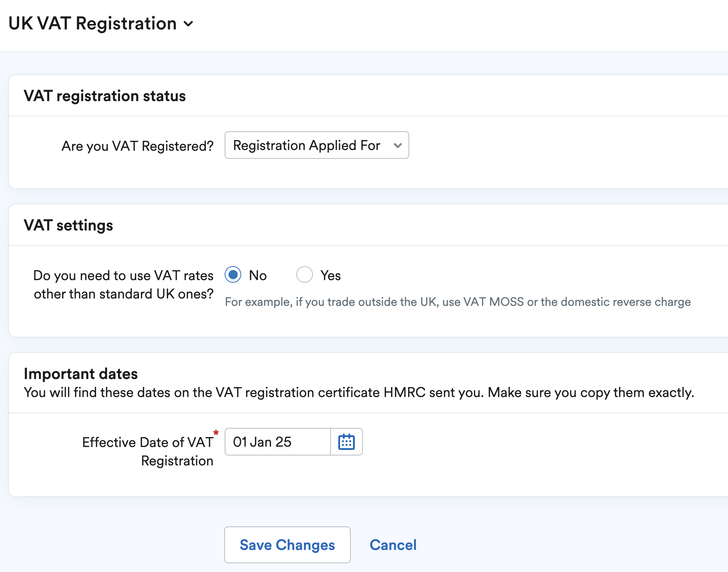Viewport: 728px width, 572px height.
Task: Click the Save Changes button
Action: coord(287,545)
